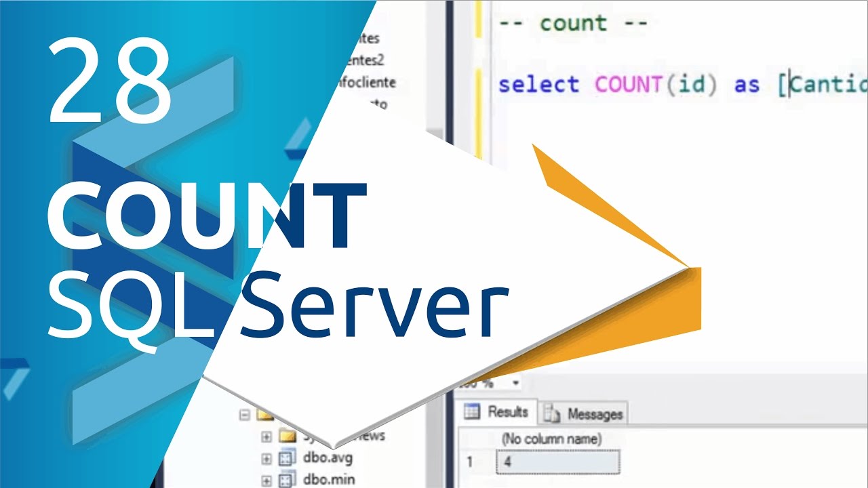Expand the System Views folder

(x=267, y=437)
